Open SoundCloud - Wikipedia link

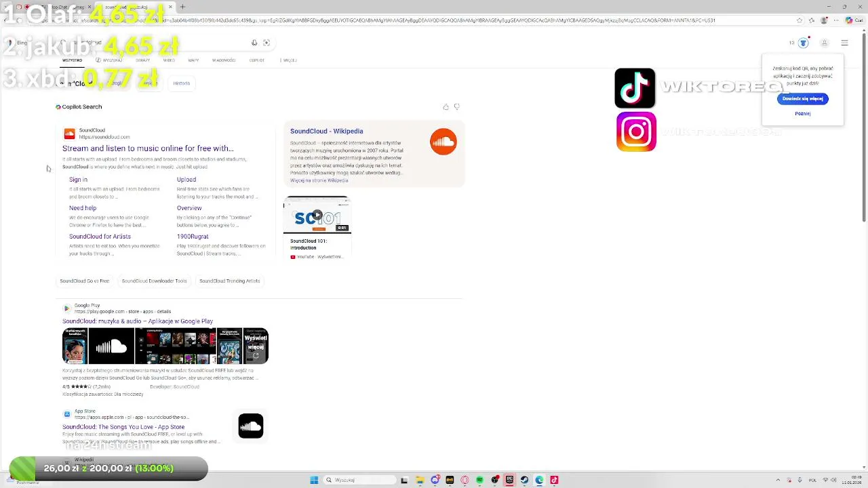pos(326,131)
